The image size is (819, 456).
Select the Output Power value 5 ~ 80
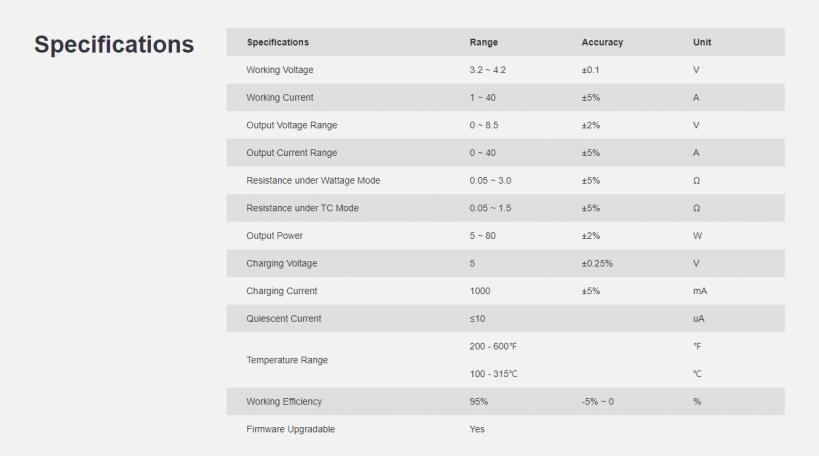[483, 236]
